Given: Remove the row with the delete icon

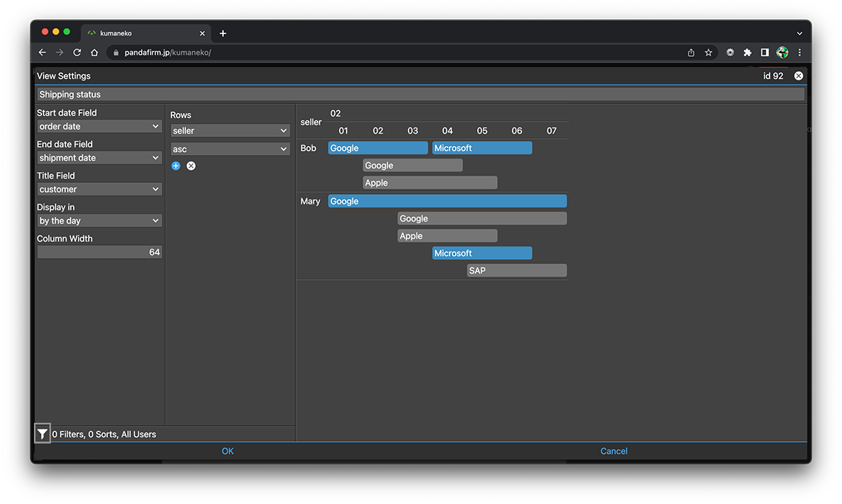Looking at the screenshot, I should pyautogui.click(x=191, y=166).
